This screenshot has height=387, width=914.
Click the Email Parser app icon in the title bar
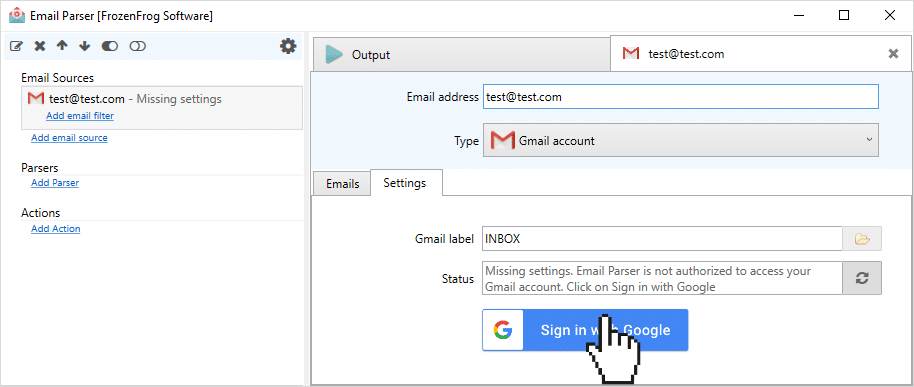point(17,16)
